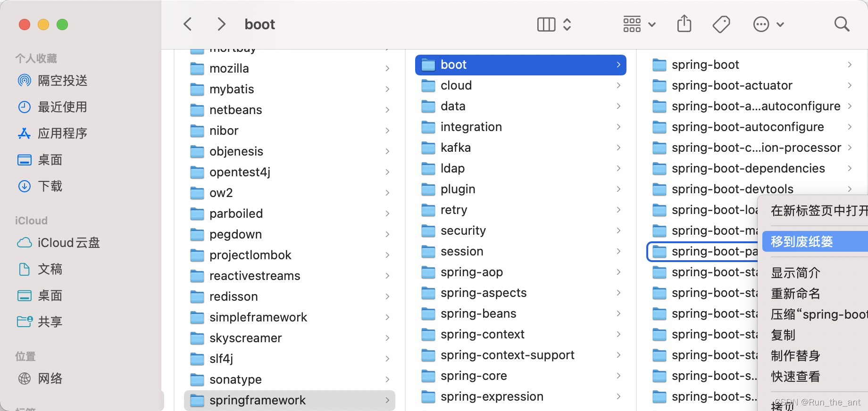
Task: Choose 移到废纸篓 from context menu
Action: click(x=815, y=242)
